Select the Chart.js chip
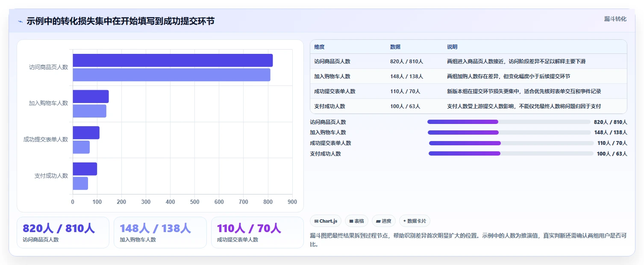The width and height of the screenshot is (644, 265). (326, 221)
